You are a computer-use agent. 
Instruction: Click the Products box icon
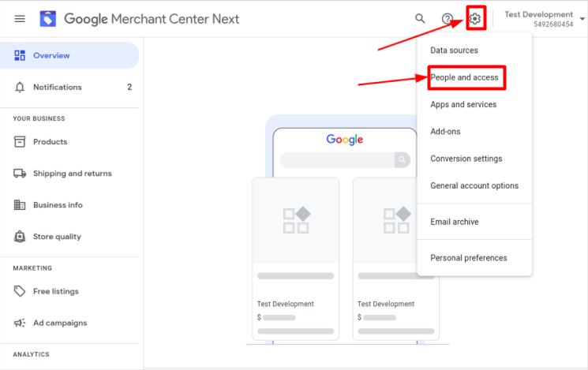coord(20,142)
